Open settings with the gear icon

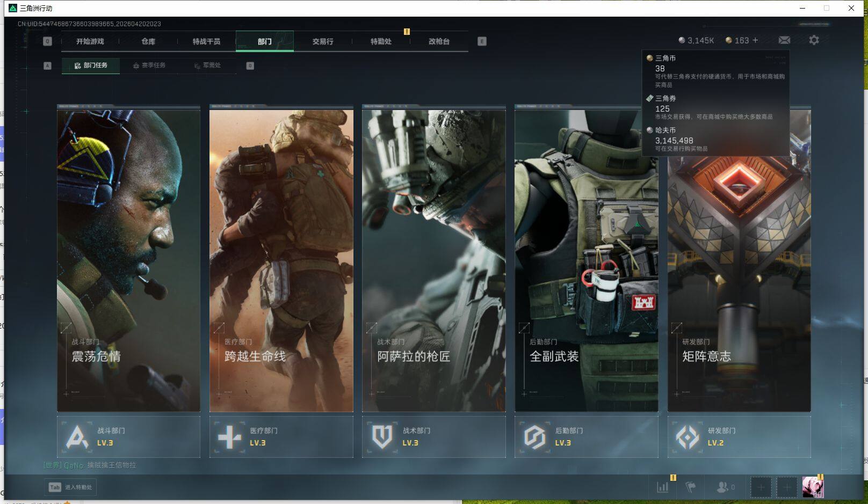pos(814,40)
